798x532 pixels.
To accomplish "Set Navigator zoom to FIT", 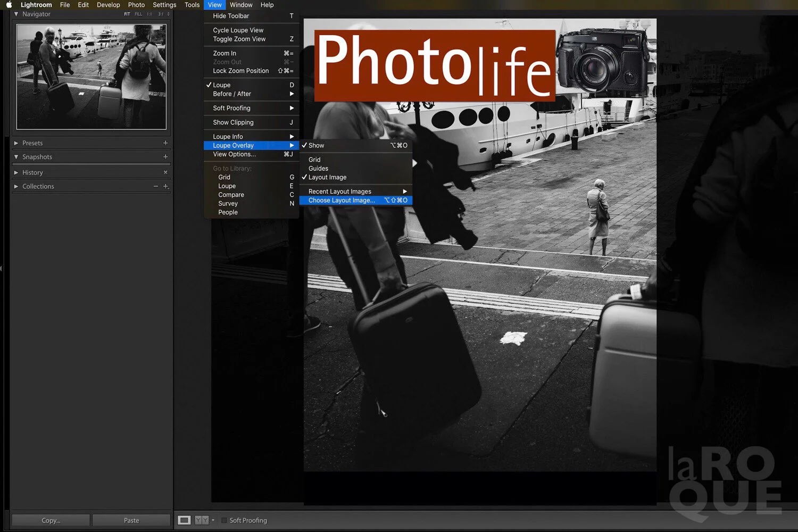I will pos(127,14).
